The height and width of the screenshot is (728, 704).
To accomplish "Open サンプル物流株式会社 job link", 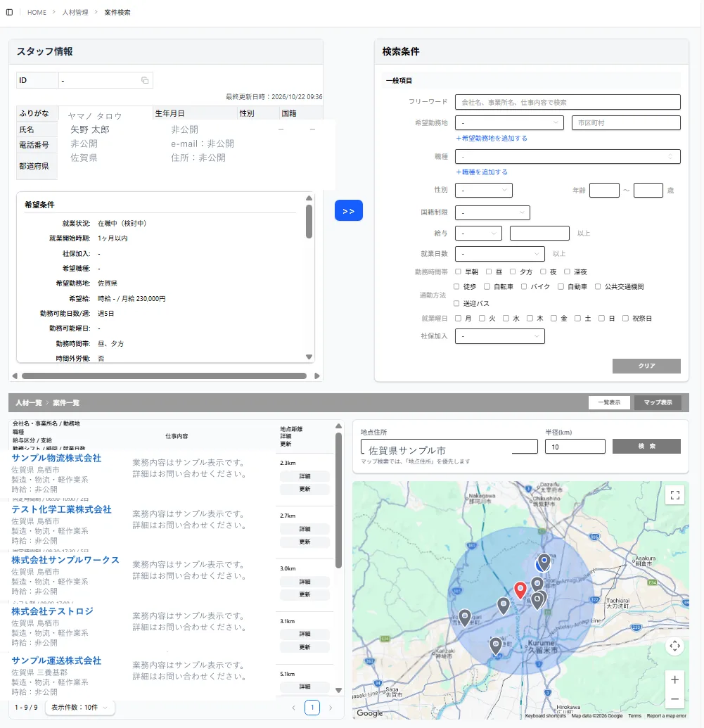I will click(57, 458).
